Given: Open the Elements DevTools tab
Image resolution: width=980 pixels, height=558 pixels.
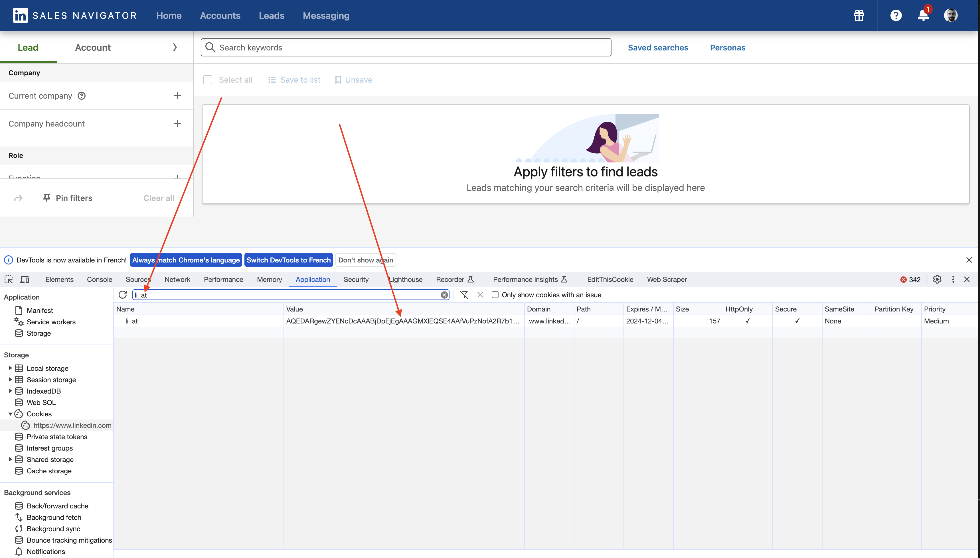Looking at the screenshot, I should point(59,279).
